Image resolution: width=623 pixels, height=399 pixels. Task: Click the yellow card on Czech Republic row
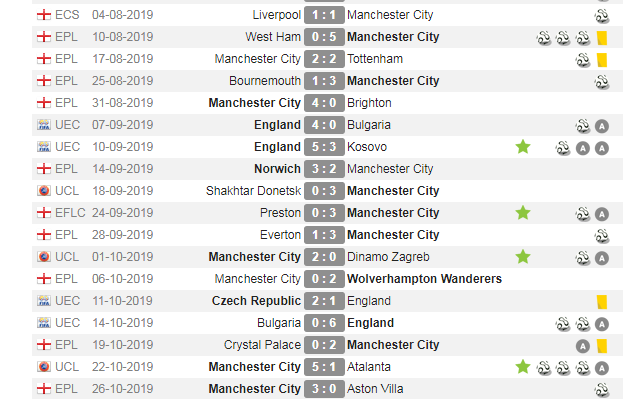click(x=602, y=302)
